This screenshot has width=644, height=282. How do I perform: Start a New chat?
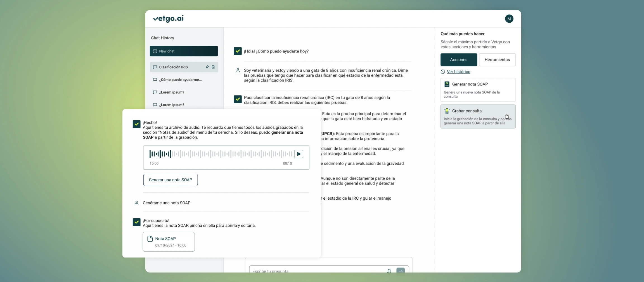click(184, 51)
